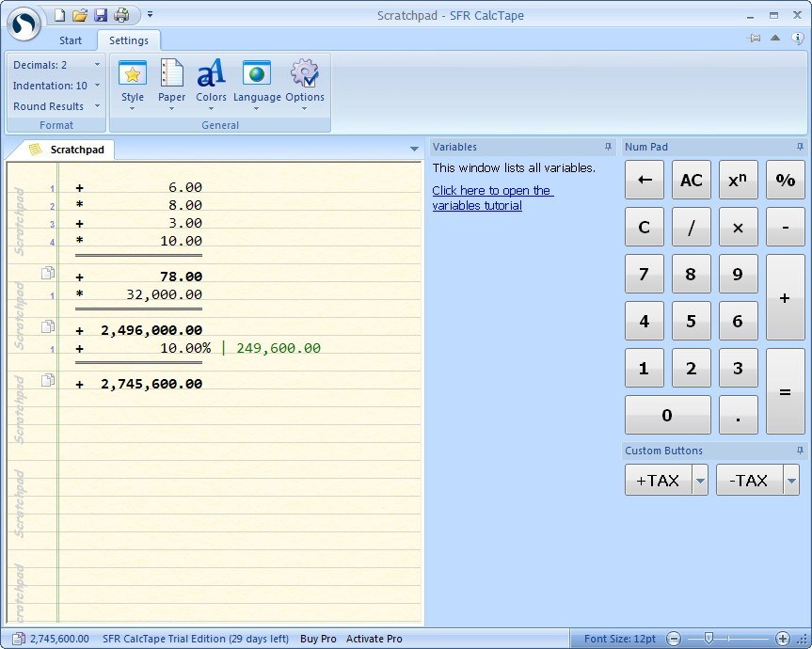The height and width of the screenshot is (649, 812).
Task: Click the minus button
Action: point(785,227)
